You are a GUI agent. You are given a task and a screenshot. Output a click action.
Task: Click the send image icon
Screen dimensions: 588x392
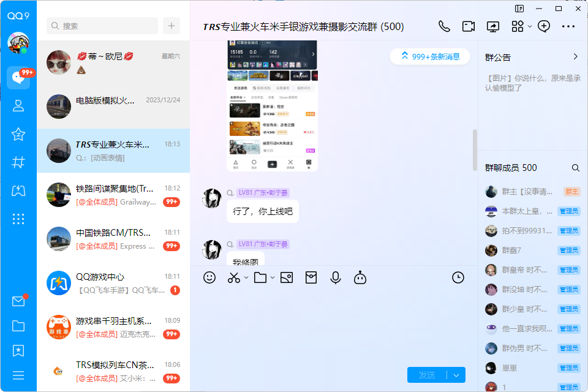pyautogui.click(x=287, y=277)
